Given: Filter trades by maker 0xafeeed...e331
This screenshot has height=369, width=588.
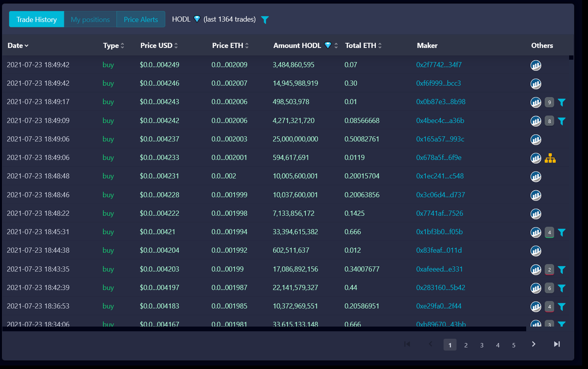Looking at the screenshot, I should [562, 270].
